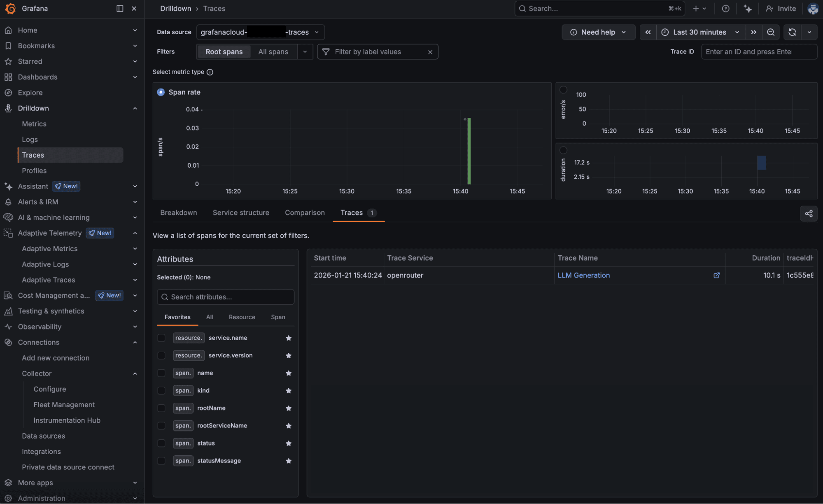Select the Root spans filter
This screenshot has height=504, width=823.
click(224, 52)
